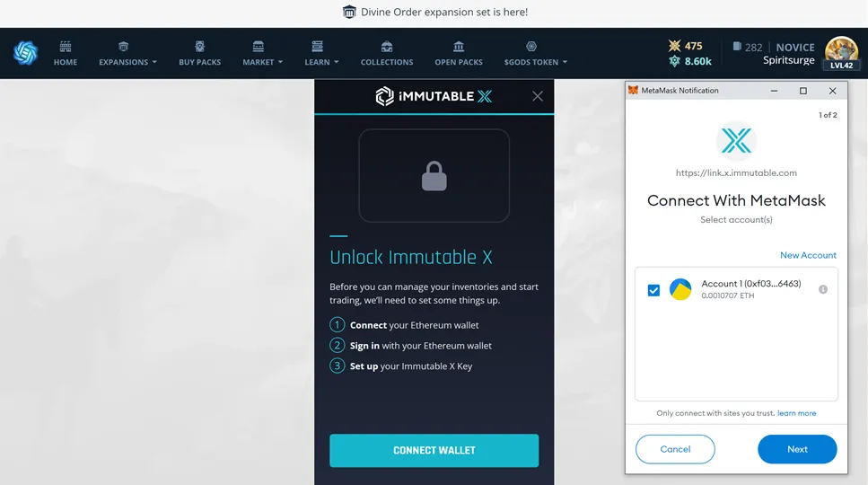Click the Immutable X logo in dialog header
This screenshot has height=485, width=868.
[434, 96]
